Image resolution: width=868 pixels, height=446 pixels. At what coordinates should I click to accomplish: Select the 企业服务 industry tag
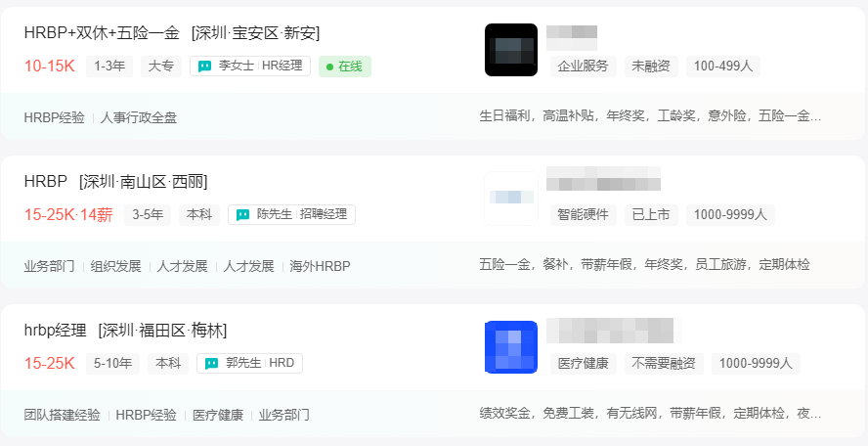point(583,67)
